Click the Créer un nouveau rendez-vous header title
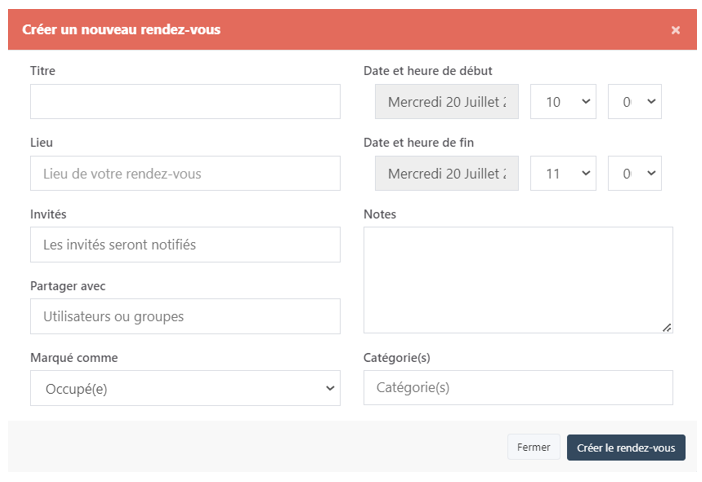Image resolution: width=702 pixels, height=482 pixels. pos(121,30)
